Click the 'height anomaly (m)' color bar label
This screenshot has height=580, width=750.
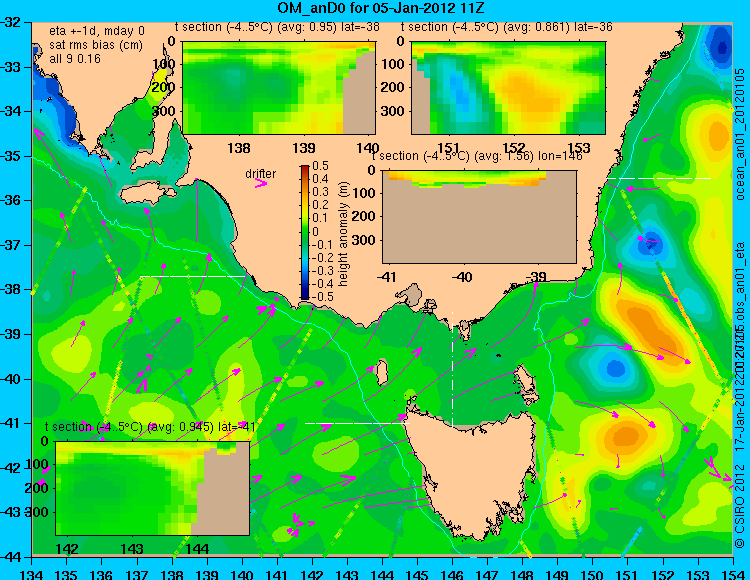[343, 234]
